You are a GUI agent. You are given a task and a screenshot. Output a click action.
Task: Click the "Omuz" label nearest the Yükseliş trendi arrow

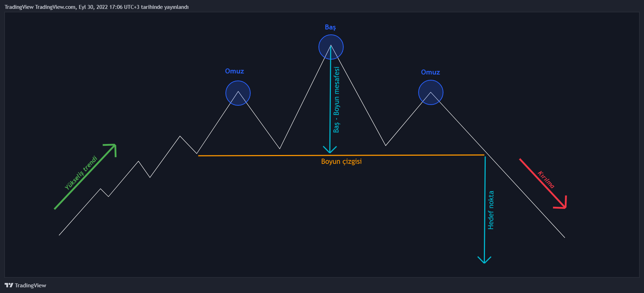(x=234, y=71)
